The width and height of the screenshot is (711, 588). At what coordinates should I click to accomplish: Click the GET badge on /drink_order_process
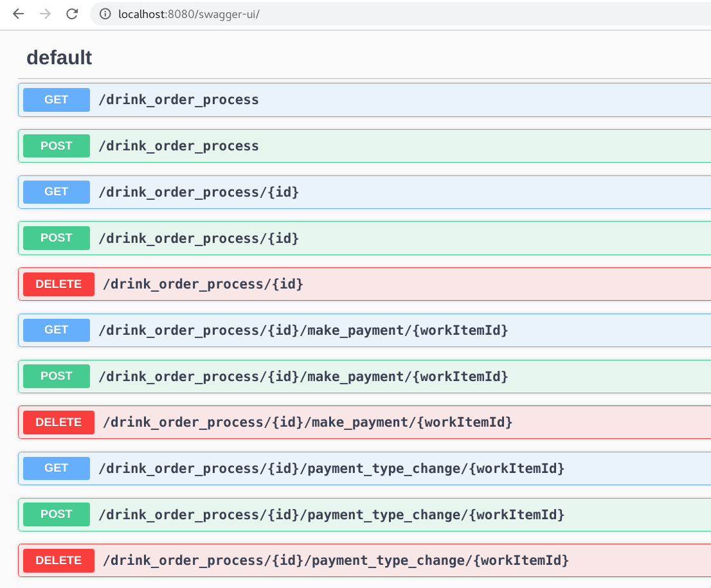(56, 100)
